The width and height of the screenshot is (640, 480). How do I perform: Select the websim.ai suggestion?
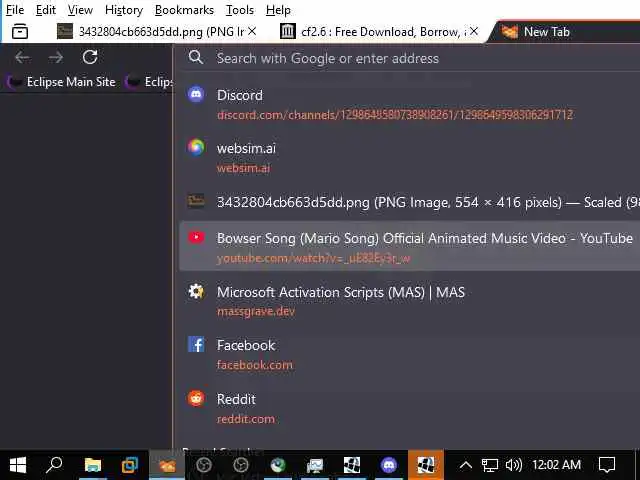coord(410,158)
